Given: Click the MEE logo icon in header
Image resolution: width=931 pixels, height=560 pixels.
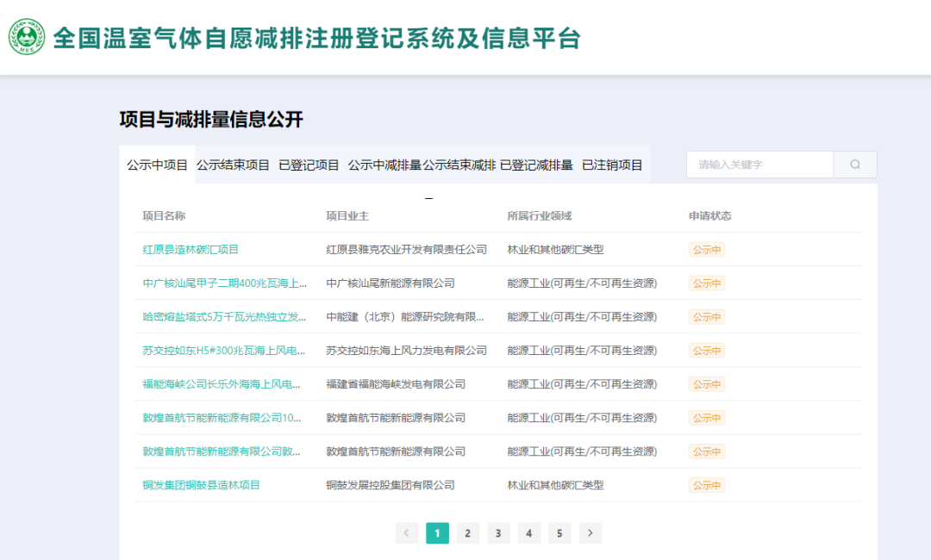Looking at the screenshot, I should point(27,37).
